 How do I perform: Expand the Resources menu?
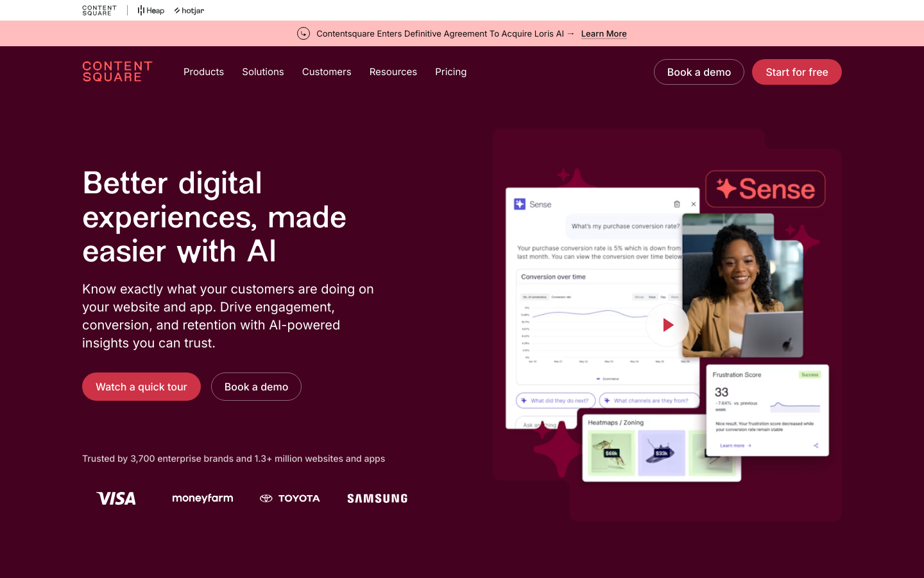(393, 72)
